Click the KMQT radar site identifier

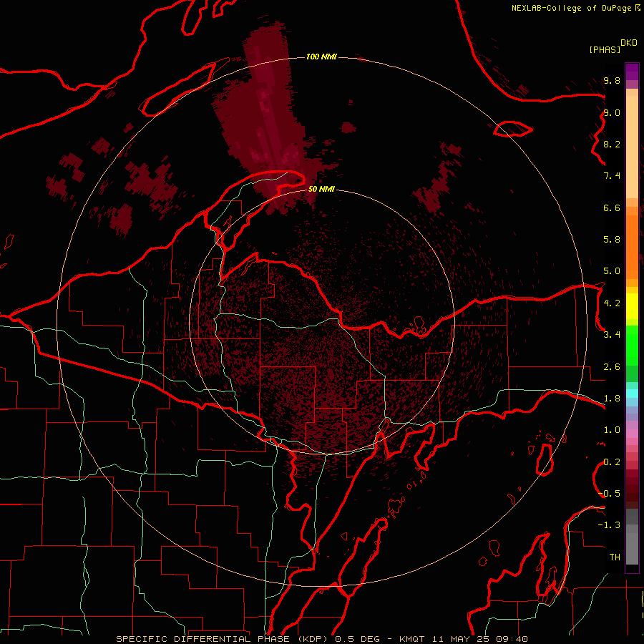click(412, 639)
